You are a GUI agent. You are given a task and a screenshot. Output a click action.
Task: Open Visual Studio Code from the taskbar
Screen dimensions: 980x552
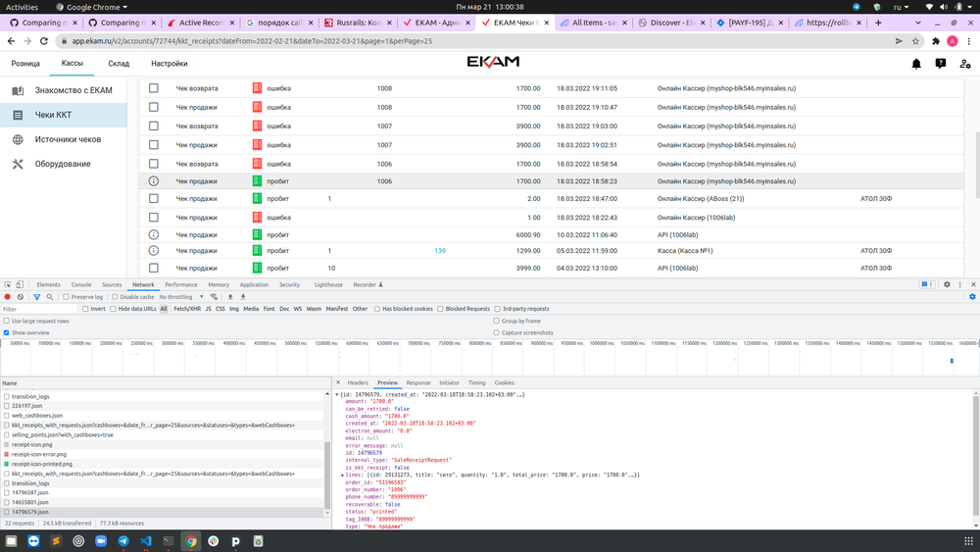click(145, 540)
